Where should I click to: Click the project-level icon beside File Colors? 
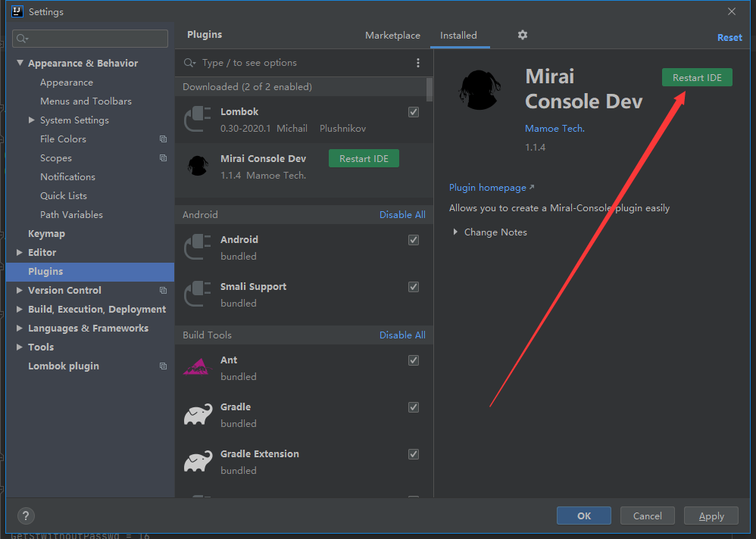(164, 139)
